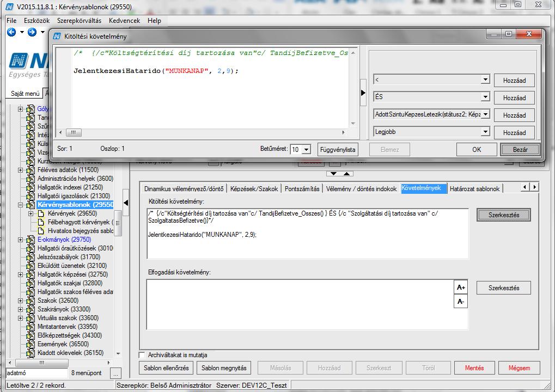This screenshot has width=555, height=392.
Task: Click Hozzáad next to the ÉS dropdown
Action: point(514,98)
